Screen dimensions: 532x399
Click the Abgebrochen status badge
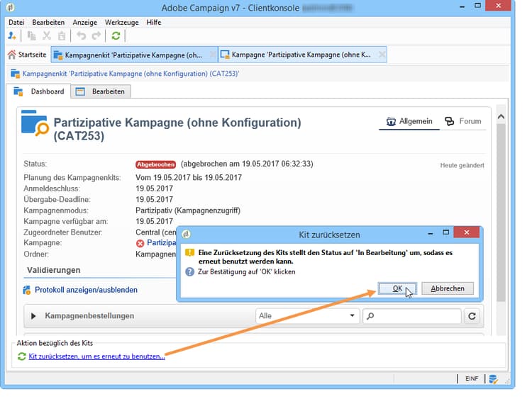(156, 164)
